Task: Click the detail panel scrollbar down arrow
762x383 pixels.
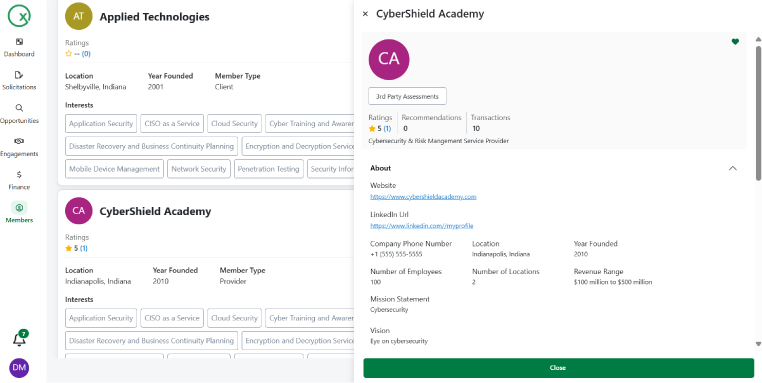Action: pos(758,344)
